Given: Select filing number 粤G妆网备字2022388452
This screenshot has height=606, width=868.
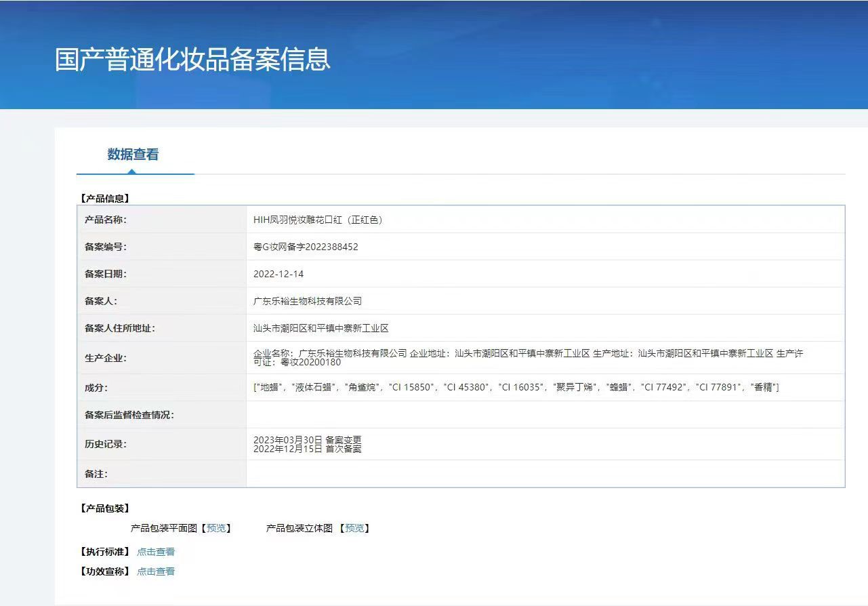Looking at the screenshot, I should (306, 247).
